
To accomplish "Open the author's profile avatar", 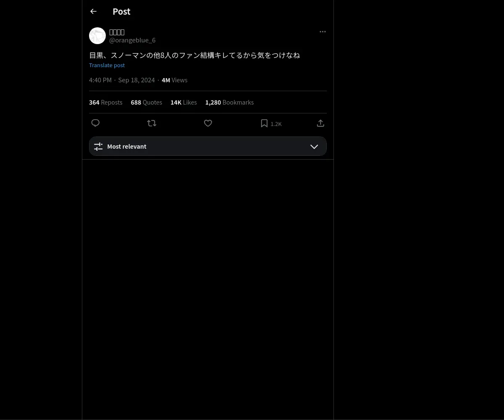I will 97,36.
